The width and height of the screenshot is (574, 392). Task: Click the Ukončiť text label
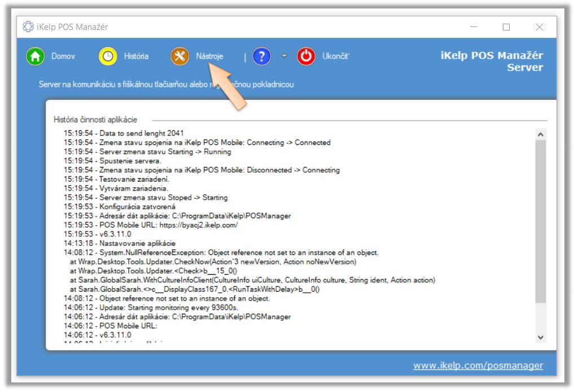[336, 56]
